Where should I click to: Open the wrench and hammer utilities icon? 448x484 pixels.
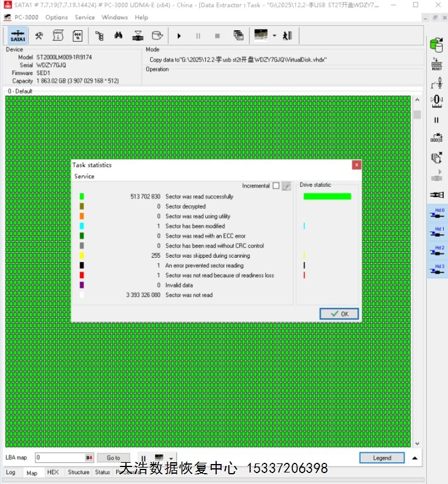pos(39,35)
